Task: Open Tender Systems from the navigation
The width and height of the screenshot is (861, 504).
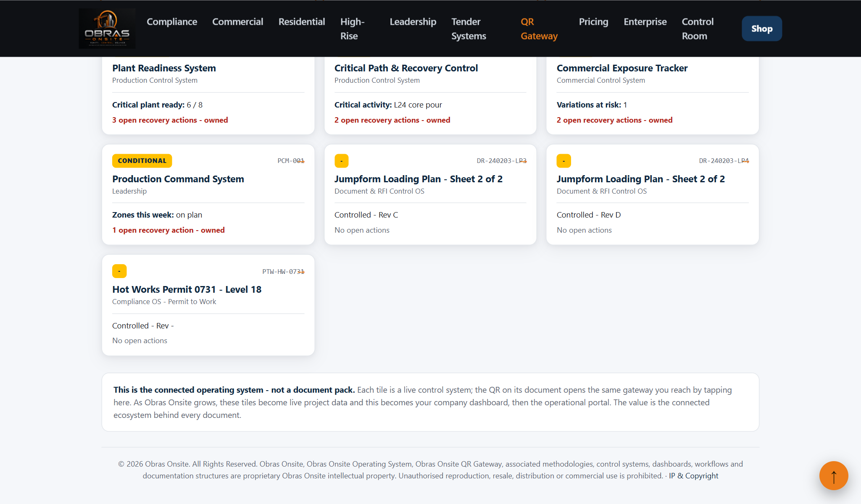Action: click(469, 29)
